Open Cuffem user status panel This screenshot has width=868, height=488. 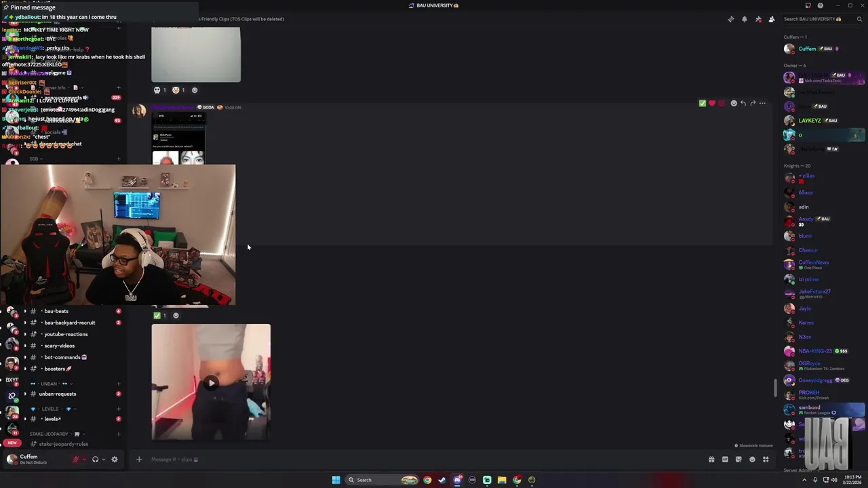34,459
